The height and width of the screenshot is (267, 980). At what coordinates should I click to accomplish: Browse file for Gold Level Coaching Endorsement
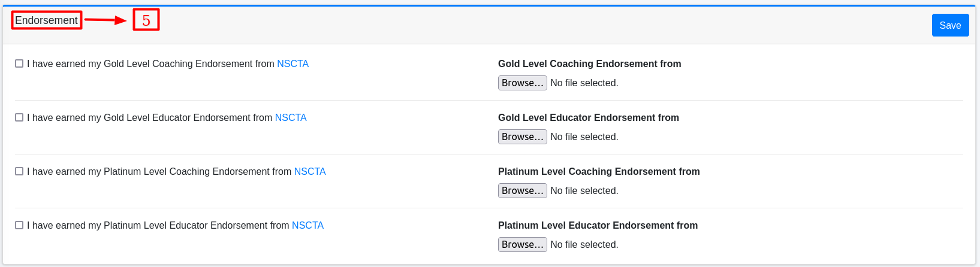coord(522,83)
